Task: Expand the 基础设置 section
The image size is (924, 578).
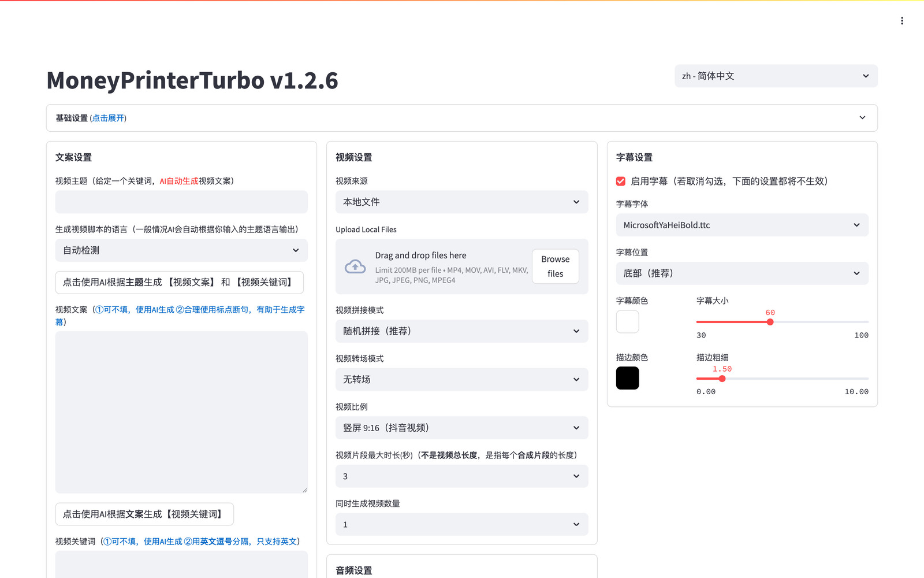Action: (461, 118)
